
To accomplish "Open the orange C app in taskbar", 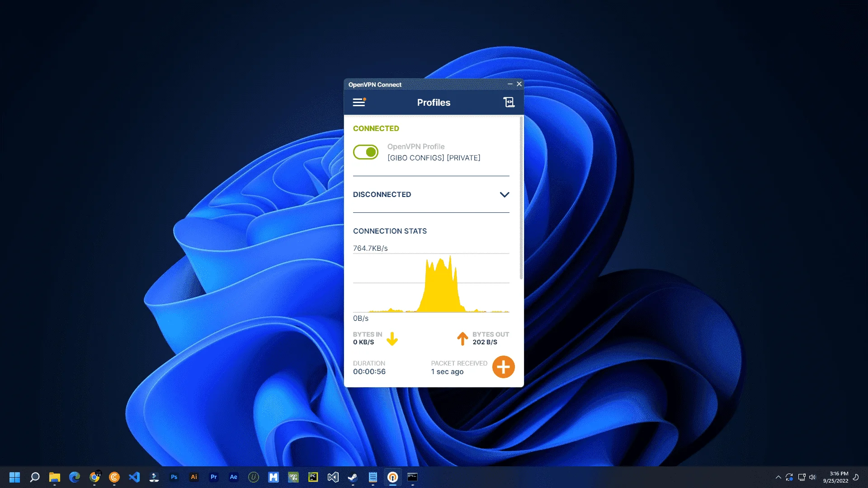I will point(114,477).
